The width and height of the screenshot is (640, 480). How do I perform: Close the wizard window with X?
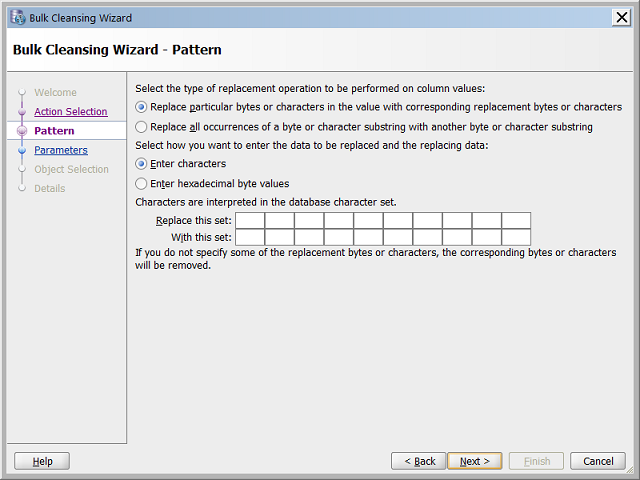click(x=620, y=18)
